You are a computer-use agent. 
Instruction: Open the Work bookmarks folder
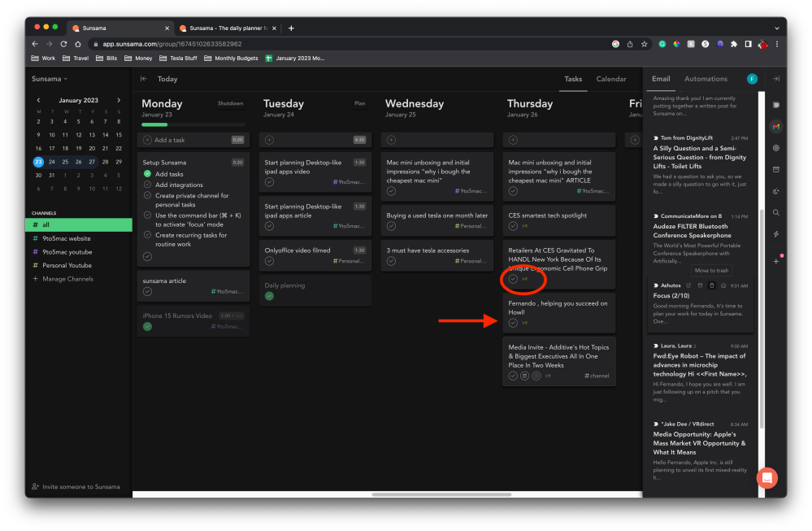[44, 58]
